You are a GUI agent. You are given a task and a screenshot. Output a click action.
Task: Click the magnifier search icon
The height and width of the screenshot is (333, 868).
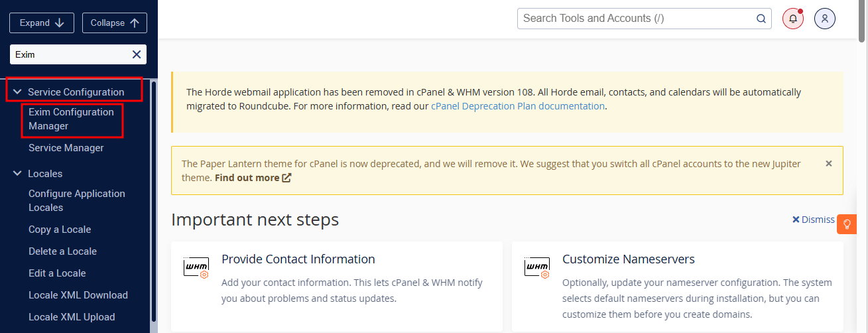click(x=761, y=19)
